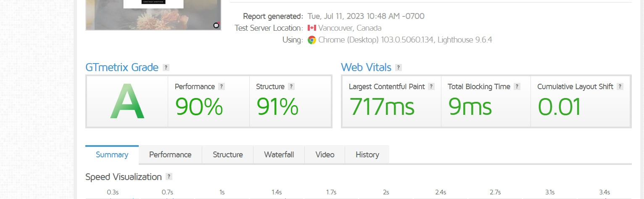Open the Performance tab
The height and width of the screenshot is (199, 644).
170,155
